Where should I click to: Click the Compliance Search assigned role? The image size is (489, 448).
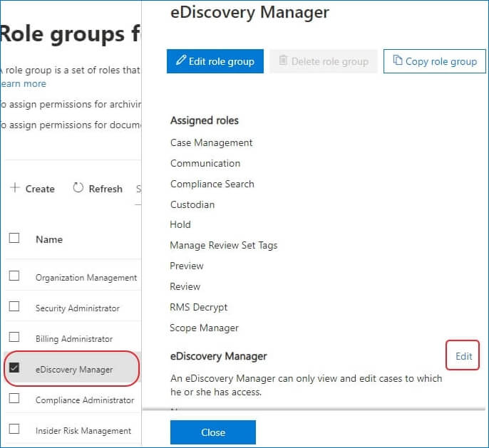(x=212, y=184)
